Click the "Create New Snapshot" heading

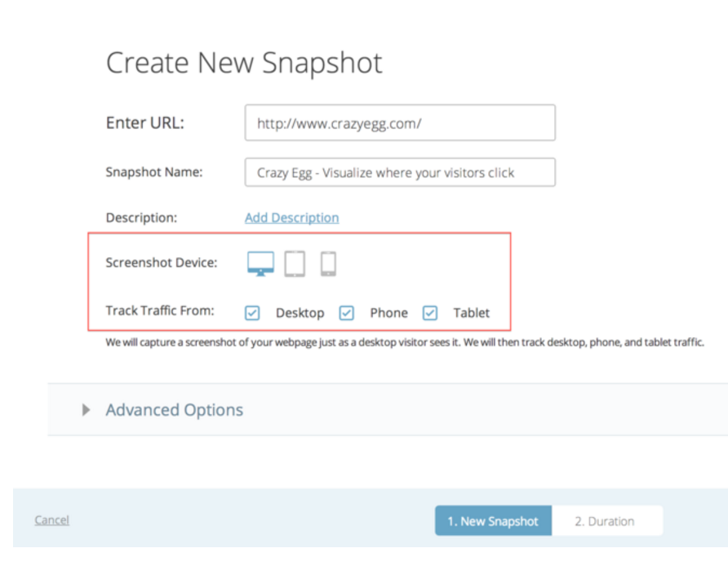click(244, 63)
